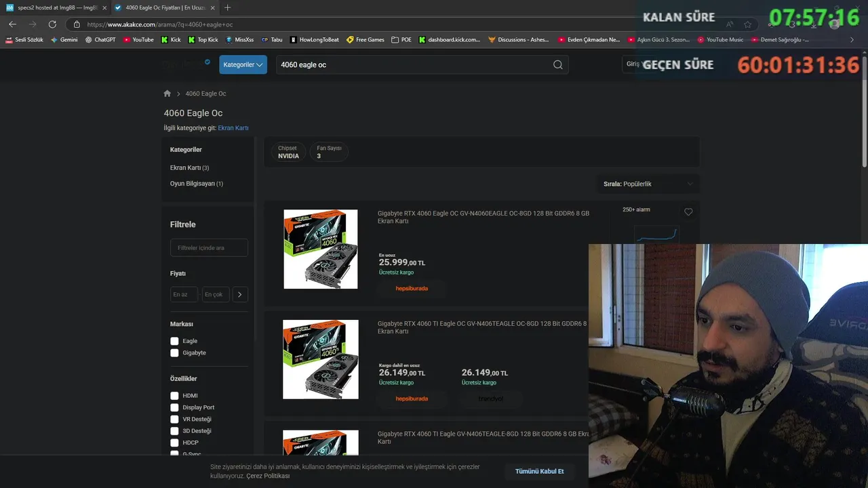Open the Free Games bookmark
The height and width of the screenshot is (488, 868).
366,40
